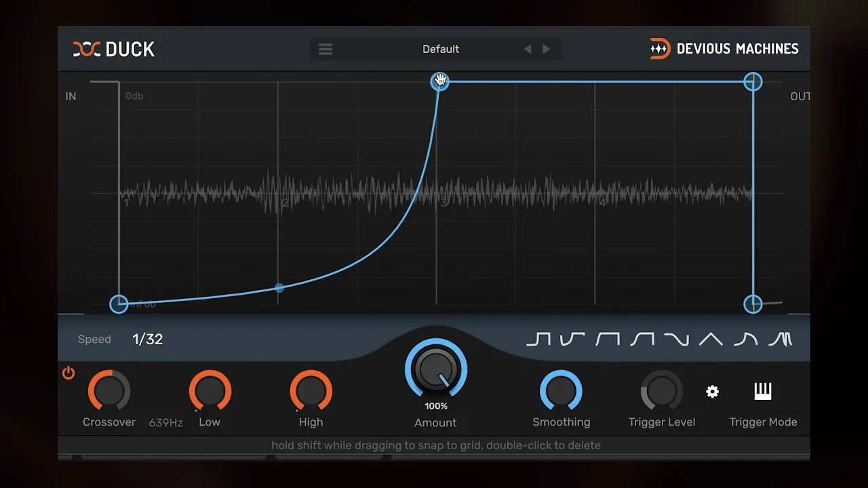Screen dimensions: 868x488
Task: Click the Trigger Level knob
Action: point(662,390)
